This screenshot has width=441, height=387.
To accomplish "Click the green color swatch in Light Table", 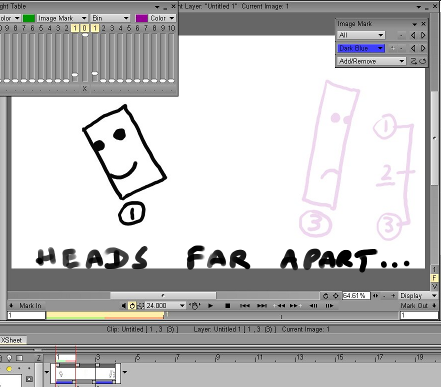I will click(29, 18).
